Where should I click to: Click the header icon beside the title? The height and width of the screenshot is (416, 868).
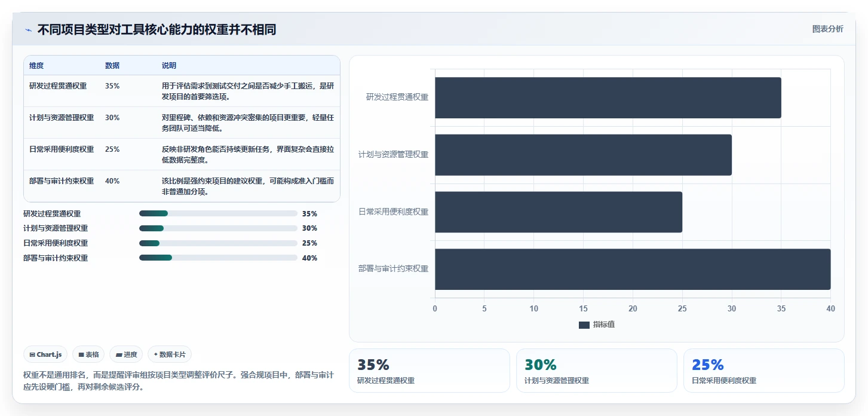(x=28, y=30)
